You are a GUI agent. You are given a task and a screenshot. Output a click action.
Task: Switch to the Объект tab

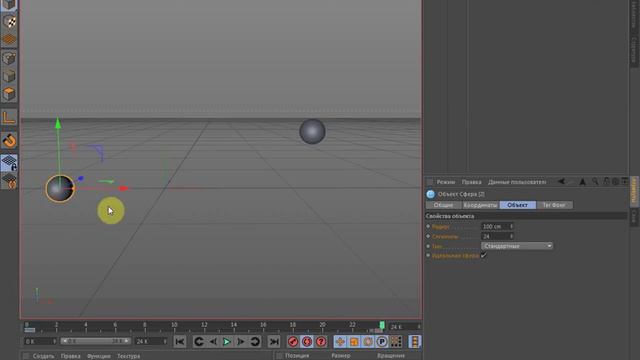pyautogui.click(x=518, y=205)
